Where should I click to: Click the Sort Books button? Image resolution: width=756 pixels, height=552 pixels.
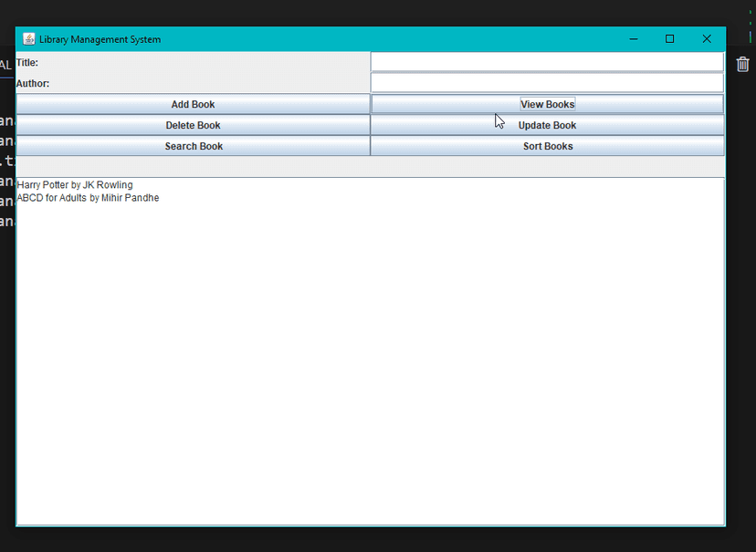coord(547,146)
